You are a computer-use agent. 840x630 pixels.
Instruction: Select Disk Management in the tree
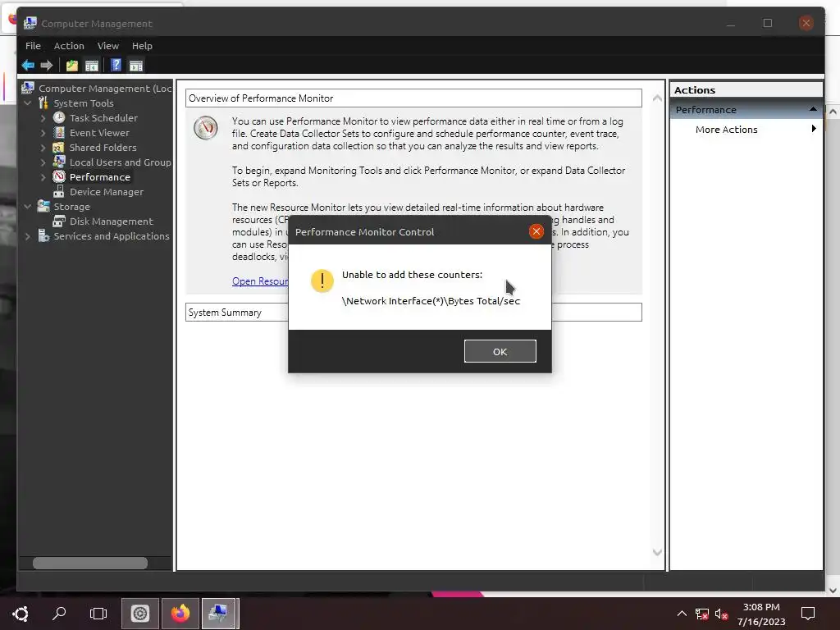tap(111, 221)
